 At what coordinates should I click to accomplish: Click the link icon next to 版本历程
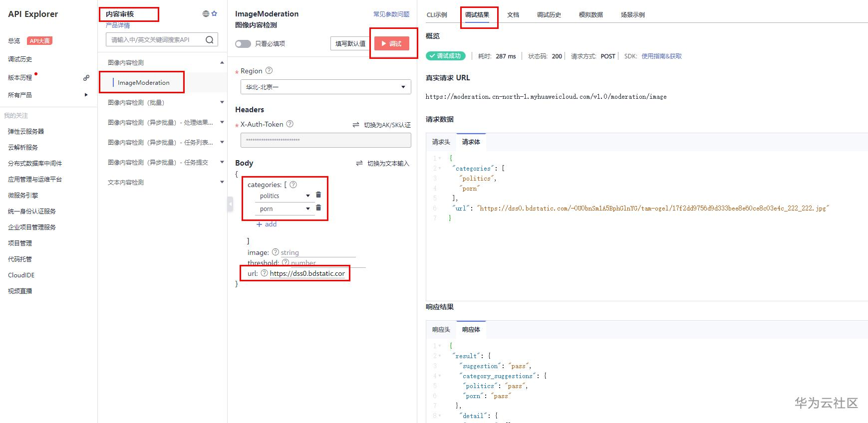(x=86, y=78)
